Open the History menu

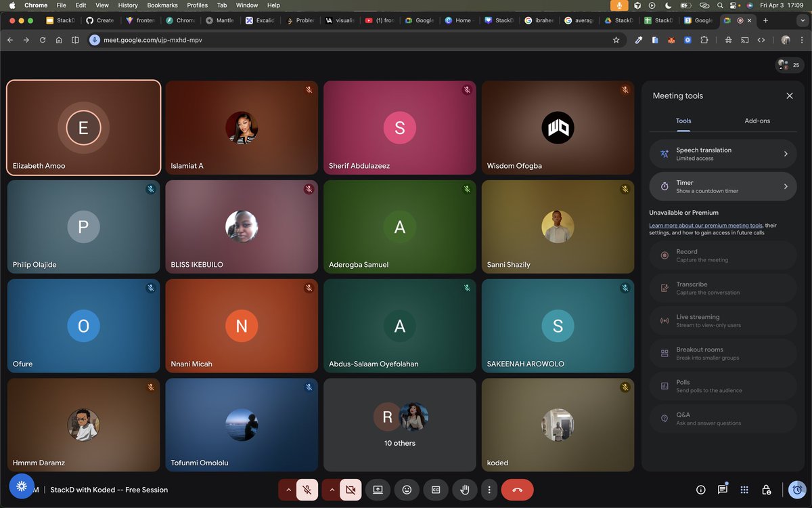point(128,5)
